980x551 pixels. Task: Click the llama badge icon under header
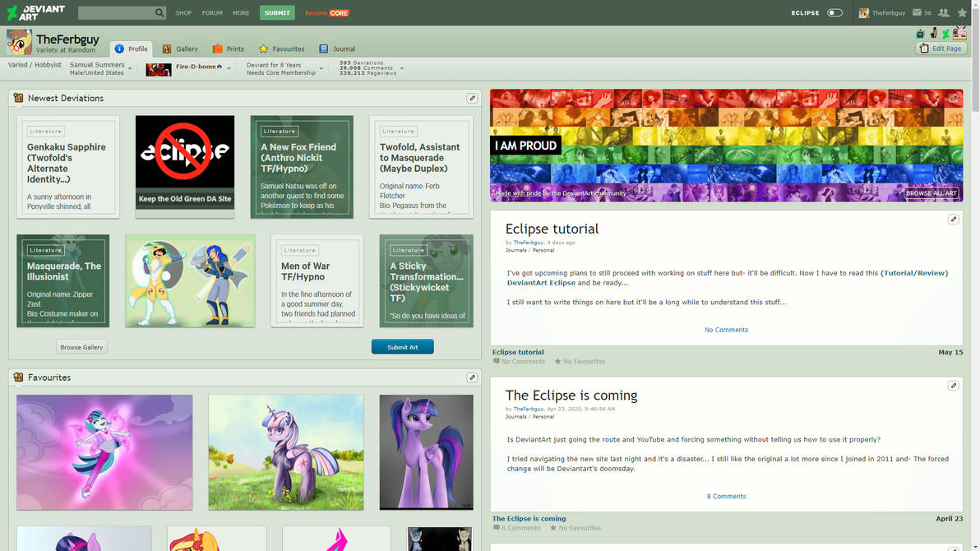[x=920, y=34]
